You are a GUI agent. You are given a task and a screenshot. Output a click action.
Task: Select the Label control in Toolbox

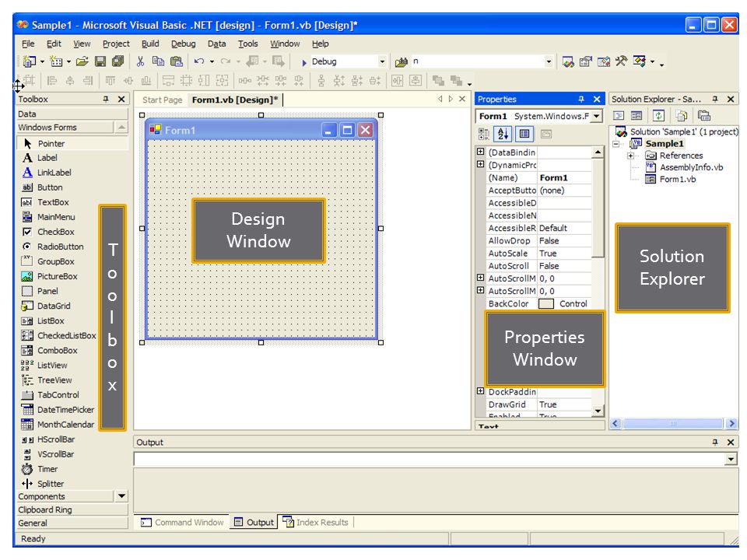click(72, 158)
